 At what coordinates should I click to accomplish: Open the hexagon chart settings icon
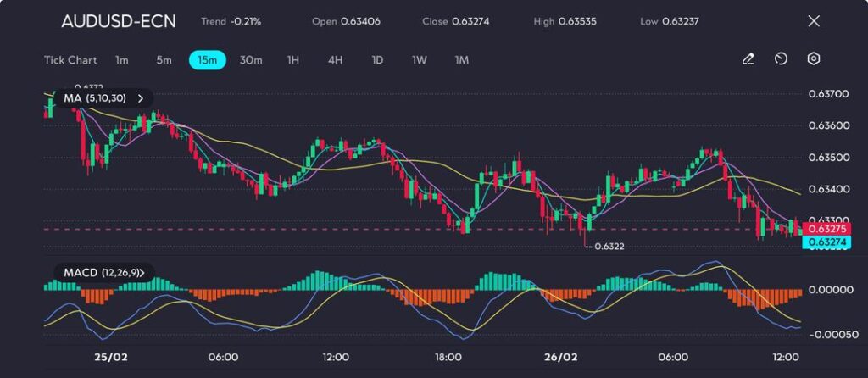tap(814, 59)
